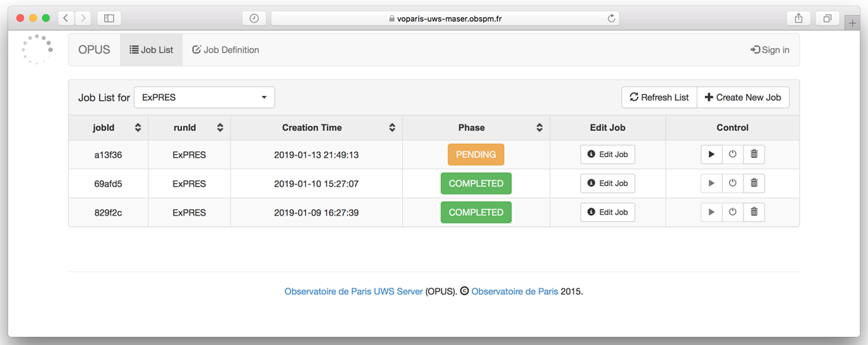Abort job a13f36 with power icon
This screenshot has height=345, width=868.
point(733,154)
